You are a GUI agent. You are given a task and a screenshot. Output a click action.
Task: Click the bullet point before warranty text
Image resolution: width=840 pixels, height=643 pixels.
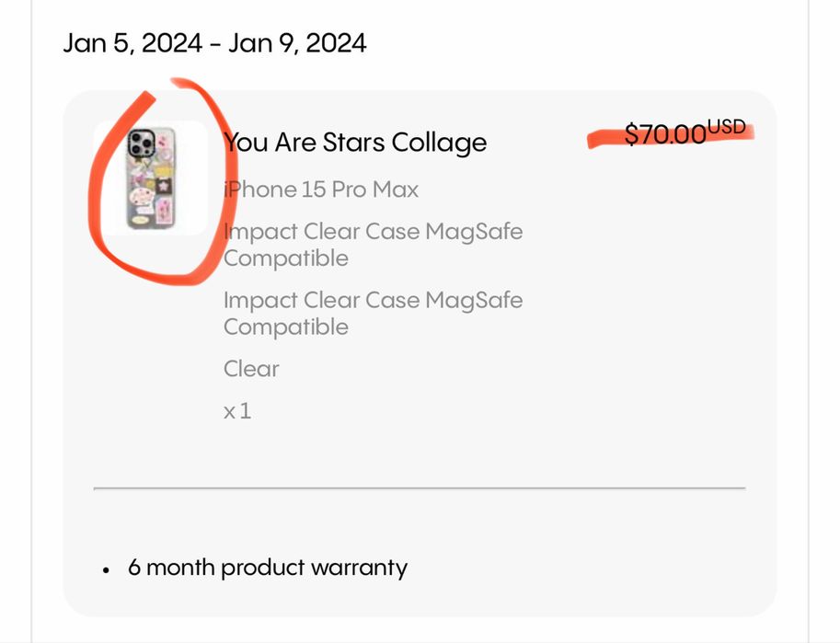tap(107, 569)
